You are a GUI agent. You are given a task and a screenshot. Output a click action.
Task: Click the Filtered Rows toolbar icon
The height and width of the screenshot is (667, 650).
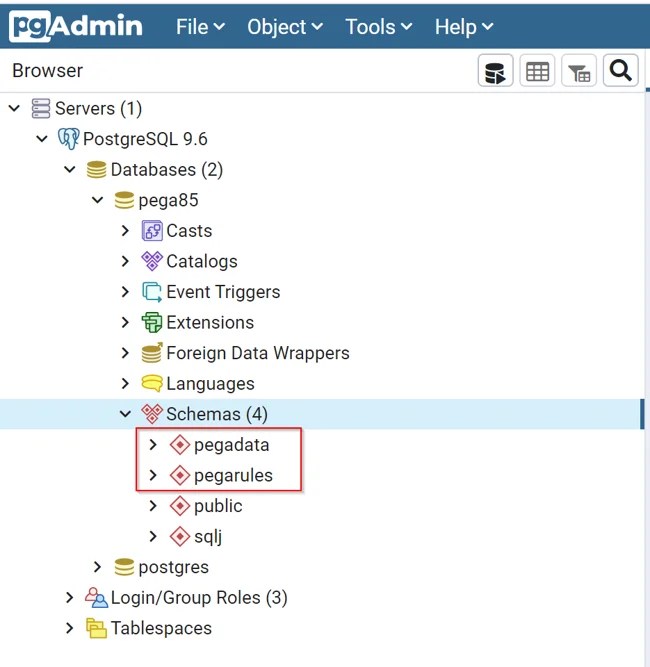tap(579, 71)
